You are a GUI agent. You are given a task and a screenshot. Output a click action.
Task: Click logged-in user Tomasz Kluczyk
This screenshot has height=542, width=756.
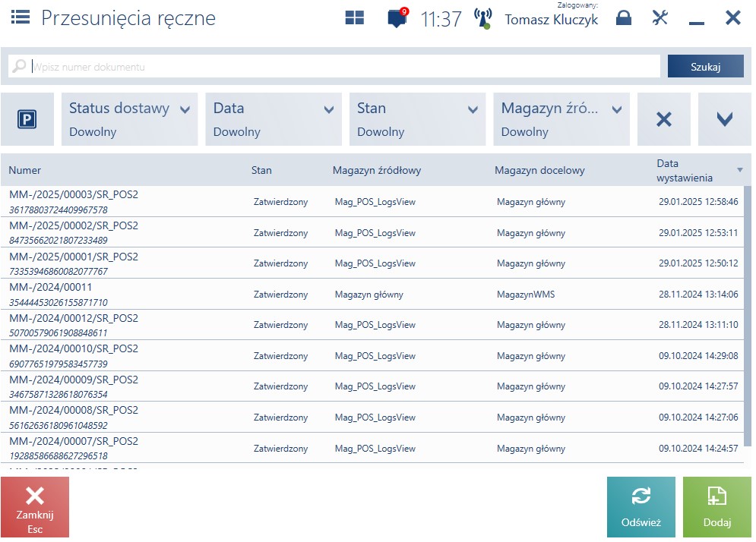[x=551, y=19]
